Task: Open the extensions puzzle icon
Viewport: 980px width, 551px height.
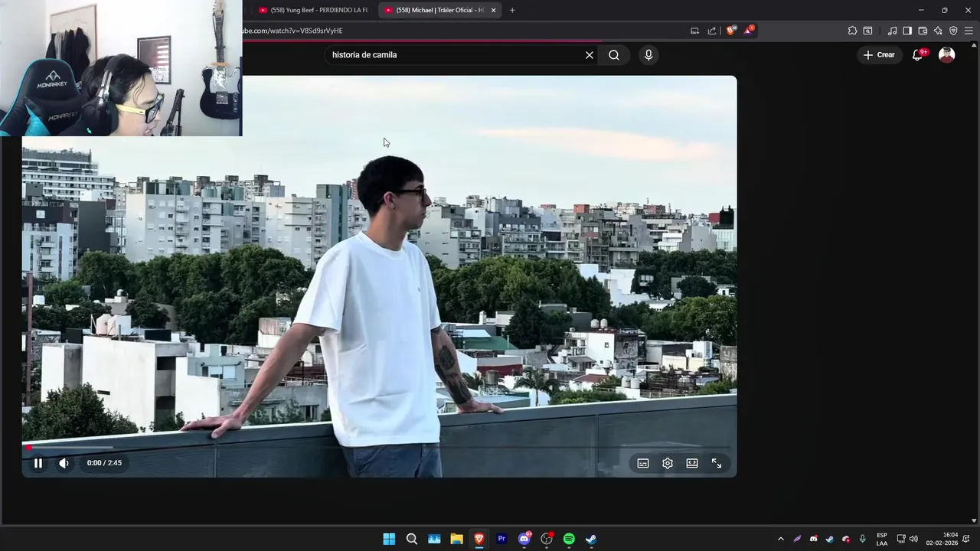Action: (x=852, y=31)
